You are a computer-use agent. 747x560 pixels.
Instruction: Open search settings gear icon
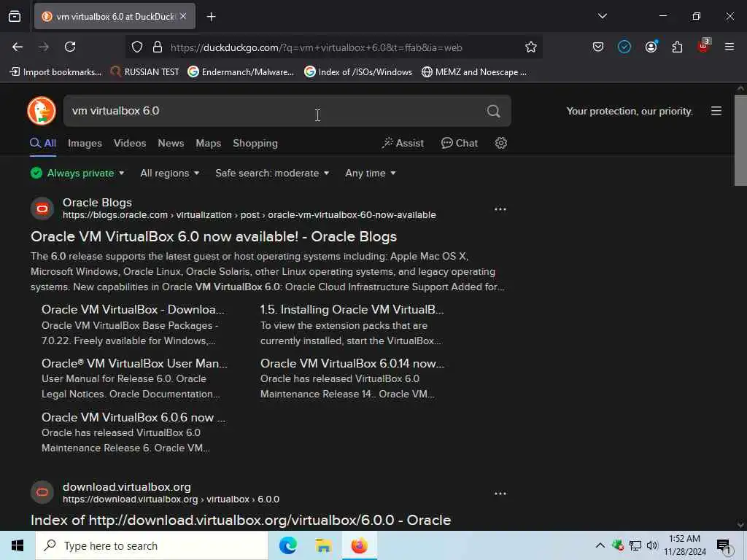pyautogui.click(x=500, y=143)
